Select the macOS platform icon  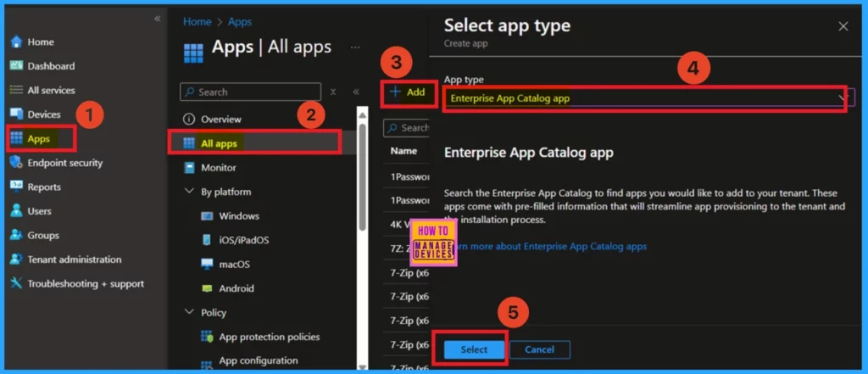207,265
